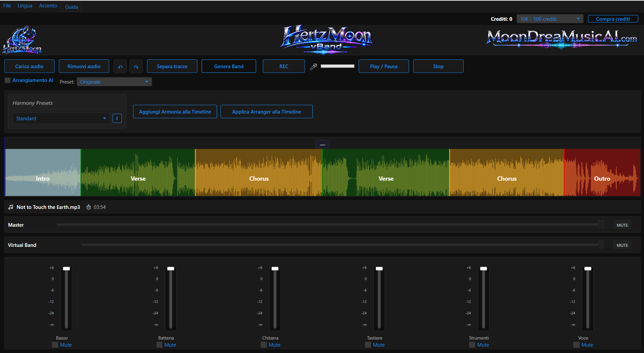Click the Carica audio button

pyautogui.click(x=29, y=67)
